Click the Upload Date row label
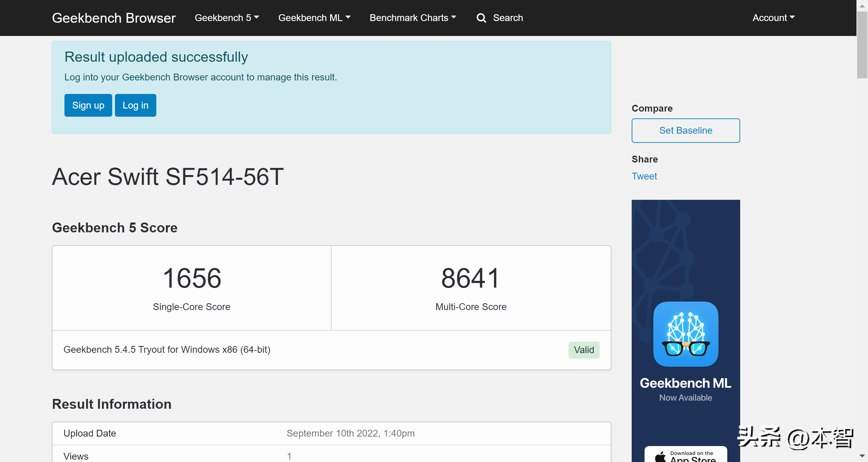Image resolution: width=868 pixels, height=462 pixels. (90, 433)
